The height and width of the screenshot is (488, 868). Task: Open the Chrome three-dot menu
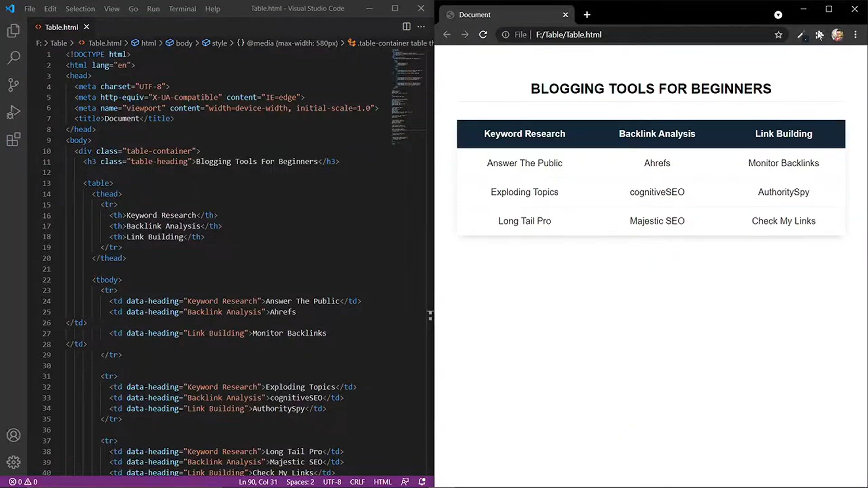(x=855, y=35)
